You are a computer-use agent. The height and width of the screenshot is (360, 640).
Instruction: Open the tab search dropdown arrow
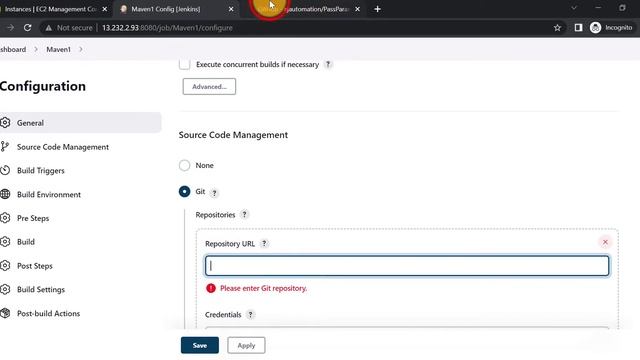(x=574, y=8)
